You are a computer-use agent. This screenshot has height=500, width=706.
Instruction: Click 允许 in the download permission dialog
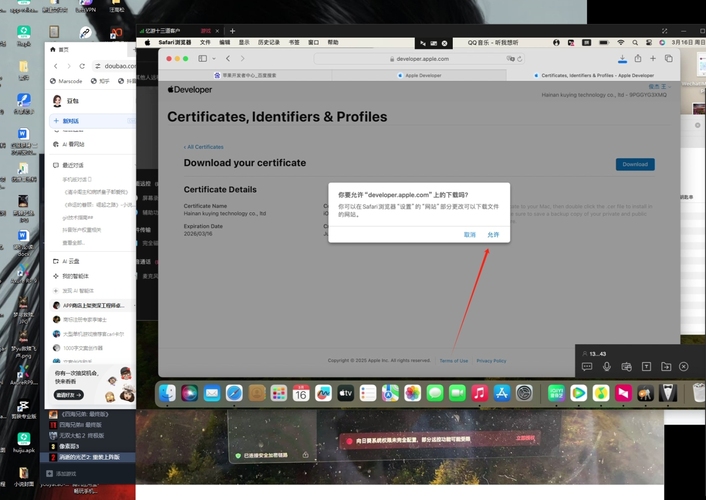click(493, 235)
